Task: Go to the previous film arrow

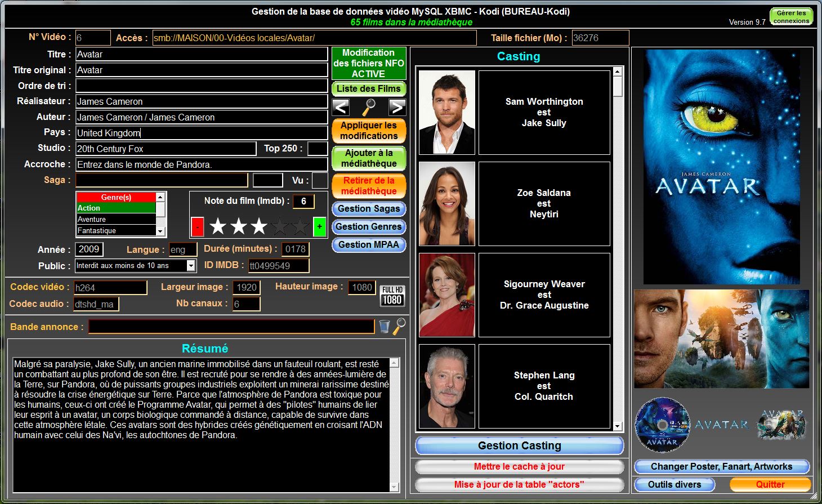Action: click(x=341, y=107)
